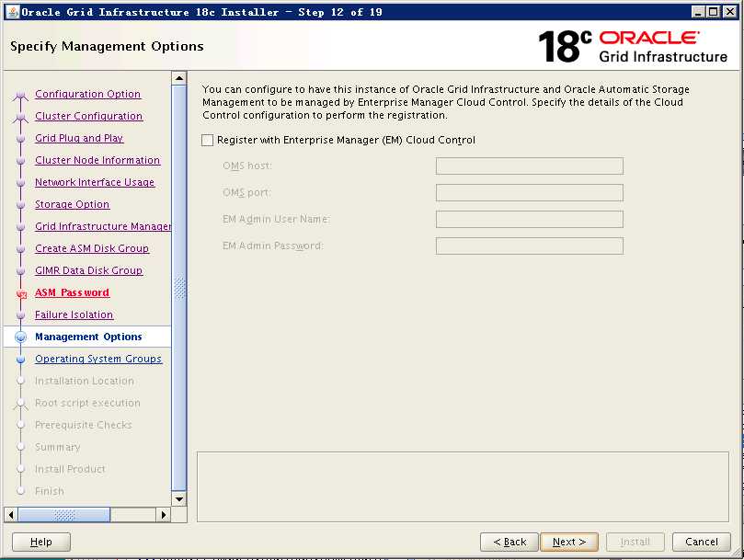Click the EM Admin User Name field
744x560 pixels.
tap(529, 219)
